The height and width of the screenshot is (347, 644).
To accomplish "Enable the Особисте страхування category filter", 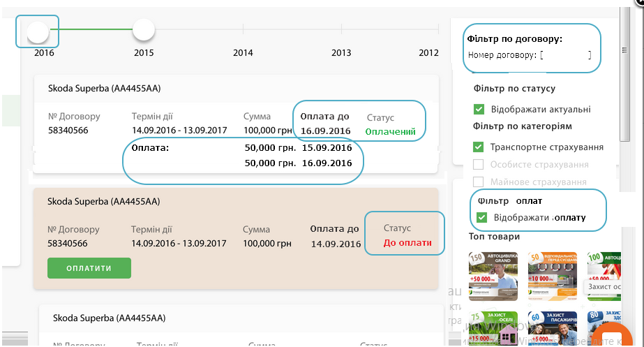I will (479, 165).
